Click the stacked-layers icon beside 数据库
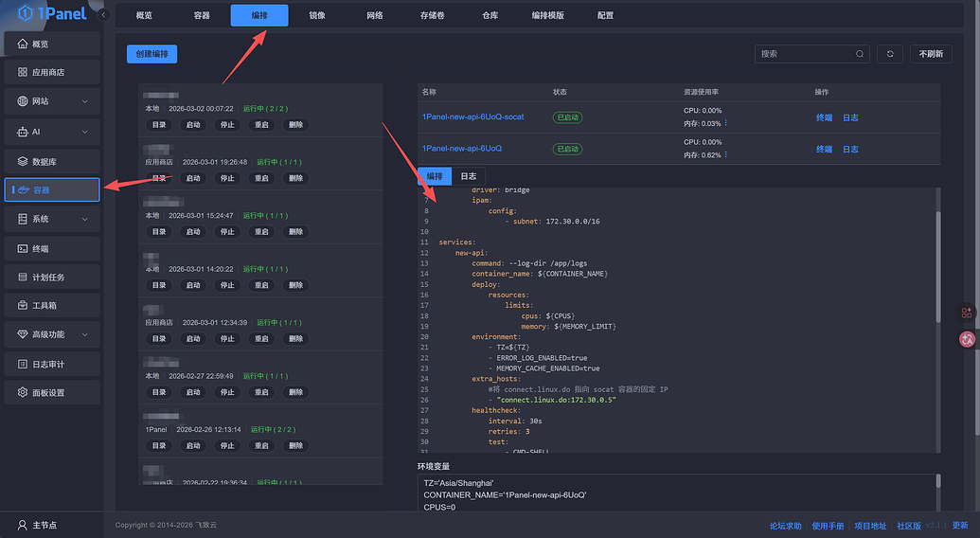Viewport: 980px width, 538px height. tap(23, 161)
